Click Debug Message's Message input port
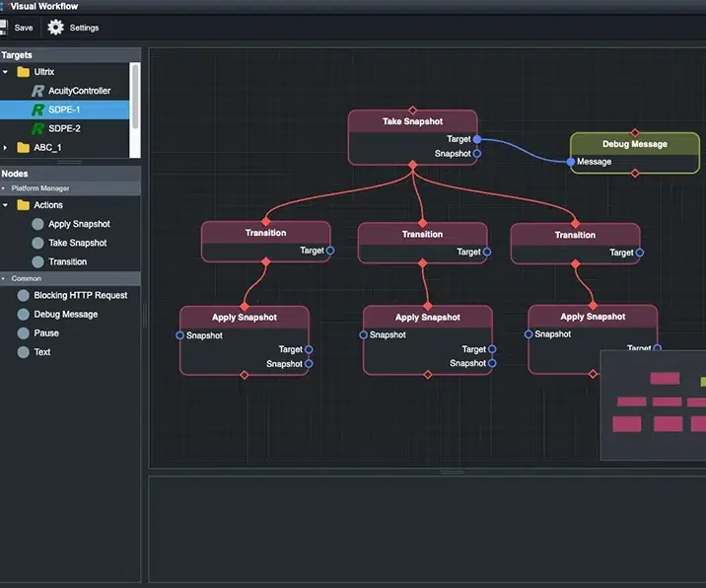 571,162
